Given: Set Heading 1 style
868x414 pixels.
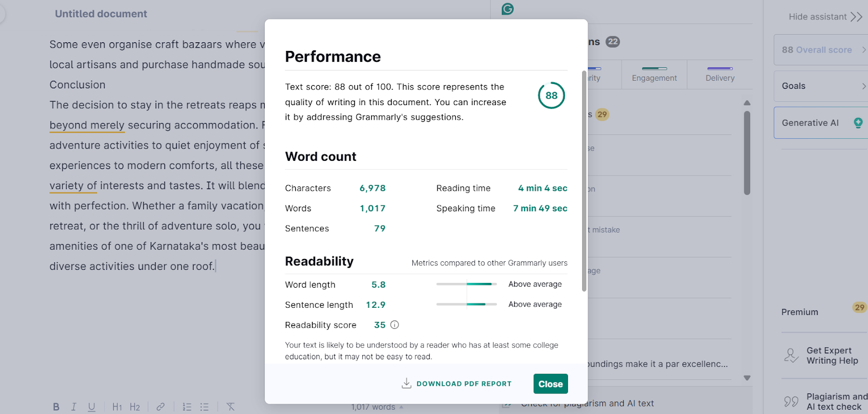Looking at the screenshot, I should [x=117, y=407].
